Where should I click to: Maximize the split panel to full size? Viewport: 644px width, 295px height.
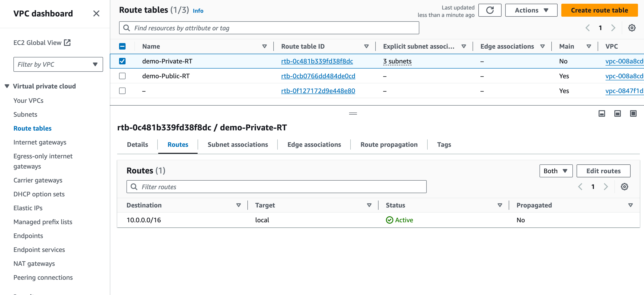tap(633, 114)
